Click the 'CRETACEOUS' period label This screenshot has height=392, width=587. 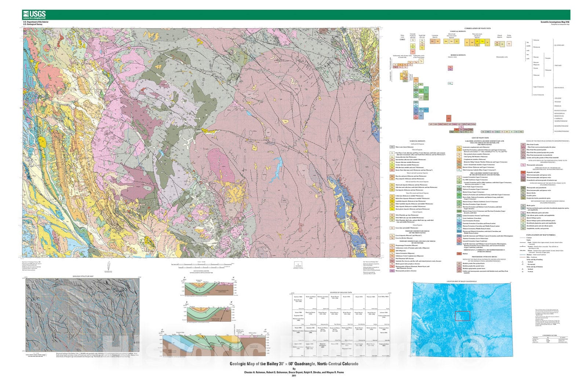pyautogui.click(x=559, y=88)
